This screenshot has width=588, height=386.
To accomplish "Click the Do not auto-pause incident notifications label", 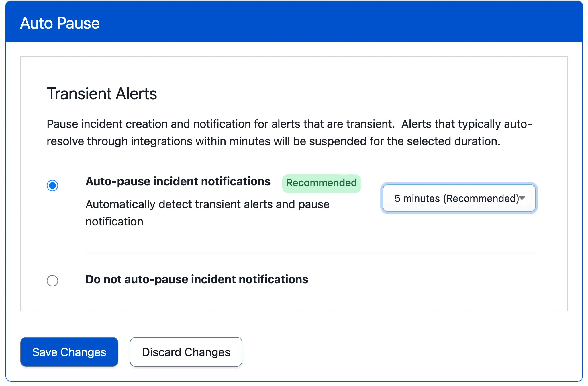I will (x=197, y=280).
